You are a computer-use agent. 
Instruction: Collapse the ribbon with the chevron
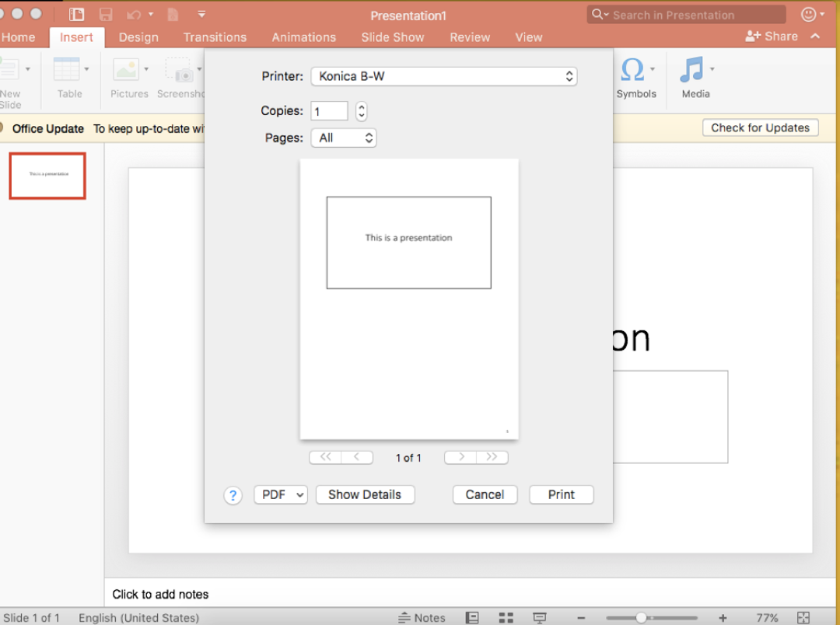(x=815, y=37)
